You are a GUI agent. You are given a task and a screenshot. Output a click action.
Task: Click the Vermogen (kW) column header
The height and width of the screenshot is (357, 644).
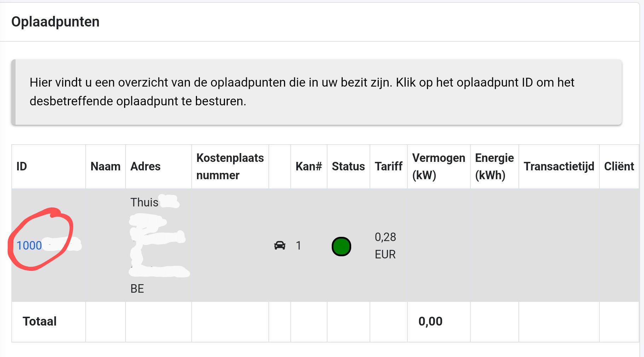[439, 166]
